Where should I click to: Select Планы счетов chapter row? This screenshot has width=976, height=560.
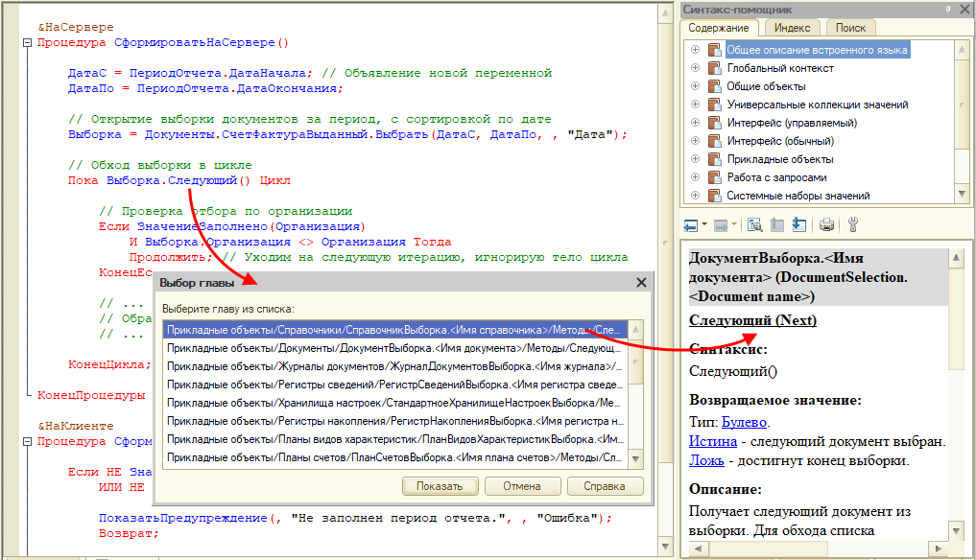(395, 457)
